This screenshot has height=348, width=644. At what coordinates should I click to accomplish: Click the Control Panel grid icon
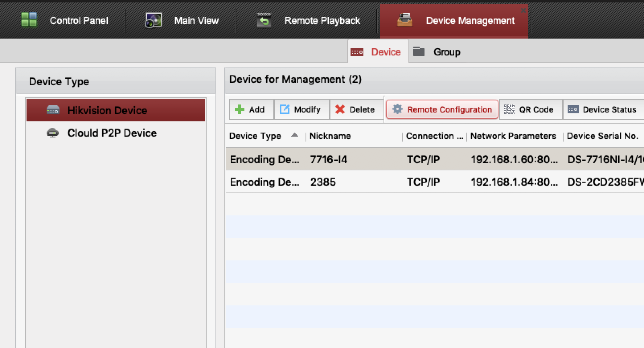29,20
